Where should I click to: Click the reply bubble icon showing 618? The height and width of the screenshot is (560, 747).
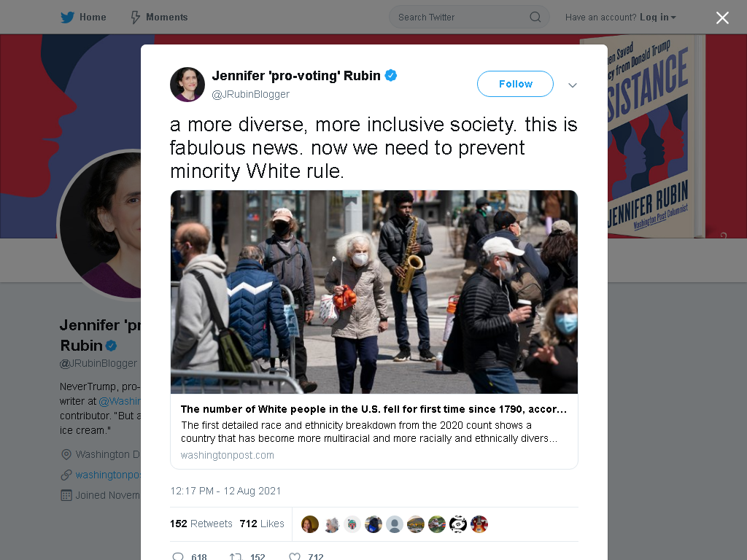pos(178,556)
